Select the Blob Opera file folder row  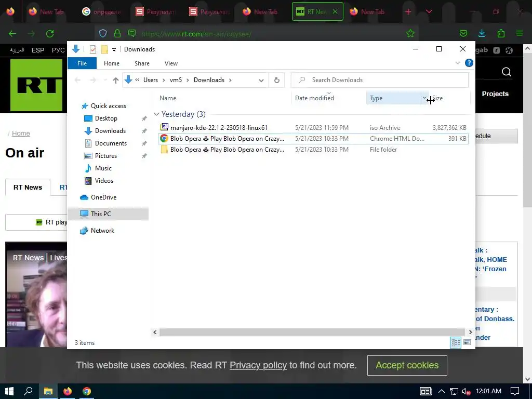coord(313,149)
